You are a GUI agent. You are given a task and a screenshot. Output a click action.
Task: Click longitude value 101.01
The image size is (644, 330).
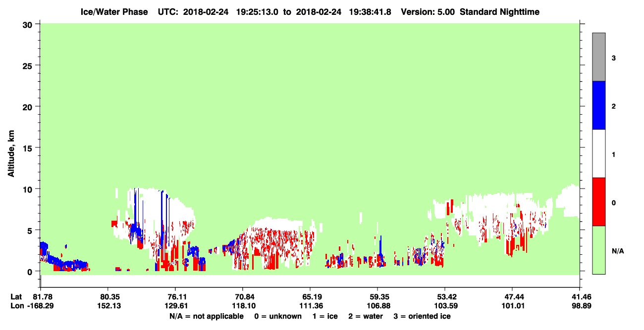pos(512,306)
